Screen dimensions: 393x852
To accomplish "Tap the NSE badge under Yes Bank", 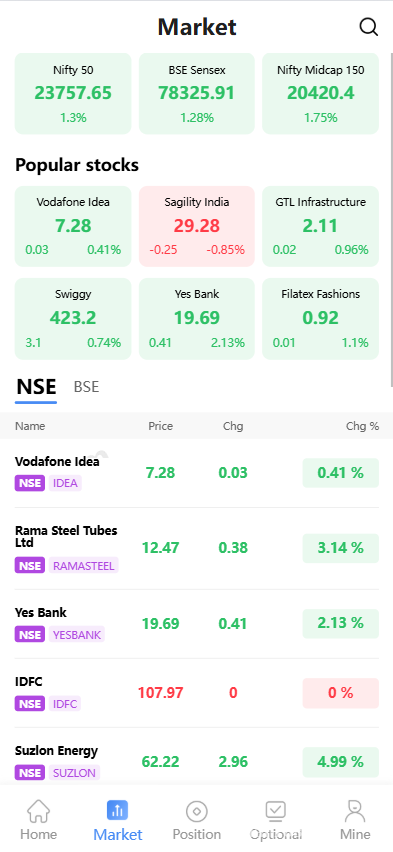I will (30, 634).
